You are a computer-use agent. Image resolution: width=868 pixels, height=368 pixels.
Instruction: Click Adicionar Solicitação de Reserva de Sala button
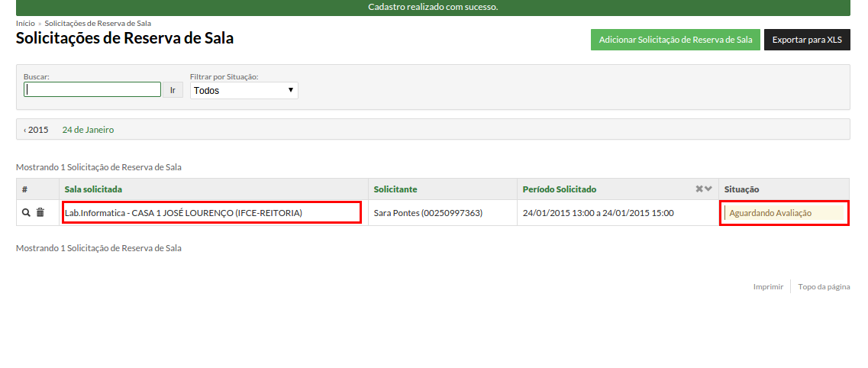pos(676,40)
